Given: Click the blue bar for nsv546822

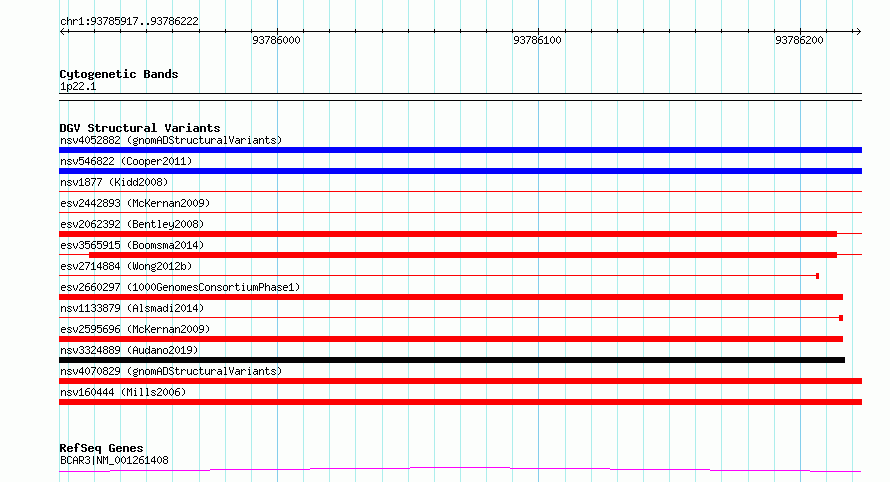Looking at the screenshot, I should pos(460,171).
